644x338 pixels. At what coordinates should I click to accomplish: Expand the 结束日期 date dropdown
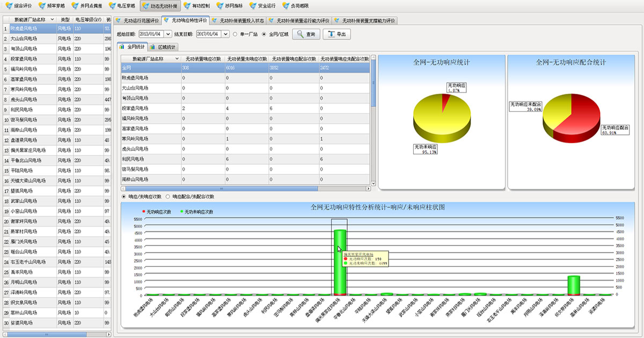coord(225,34)
